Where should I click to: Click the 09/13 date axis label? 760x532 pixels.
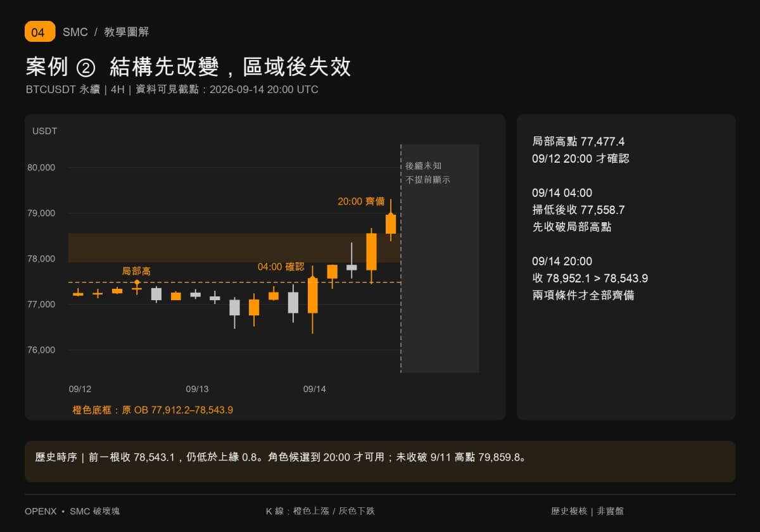click(197, 389)
